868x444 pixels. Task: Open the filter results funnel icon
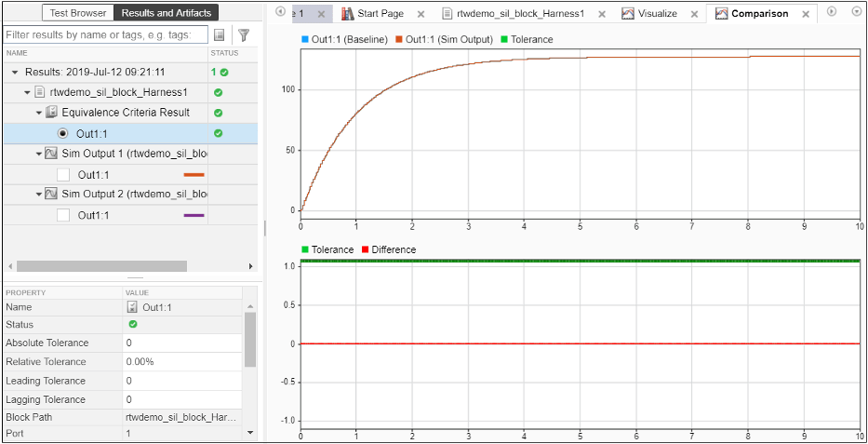pyautogui.click(x=244, y=34)
